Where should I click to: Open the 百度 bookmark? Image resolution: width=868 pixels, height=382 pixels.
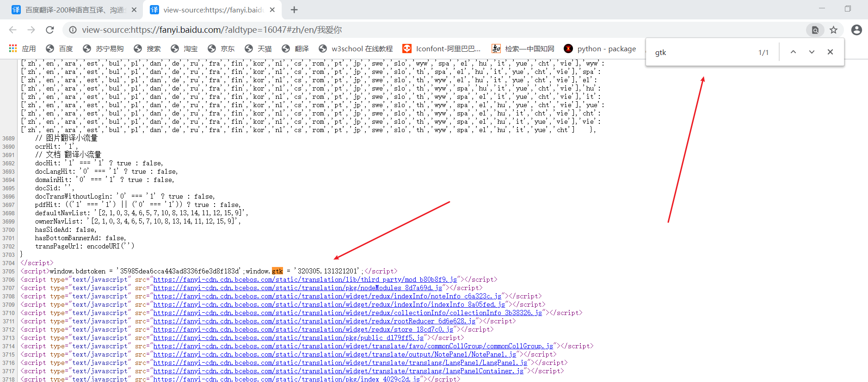pyautogui.click(x=59, y=49)
